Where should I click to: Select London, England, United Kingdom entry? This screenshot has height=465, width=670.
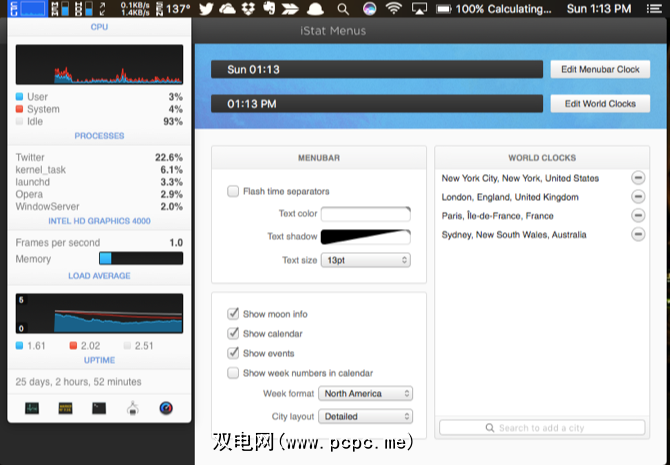[x=510, y=197]
